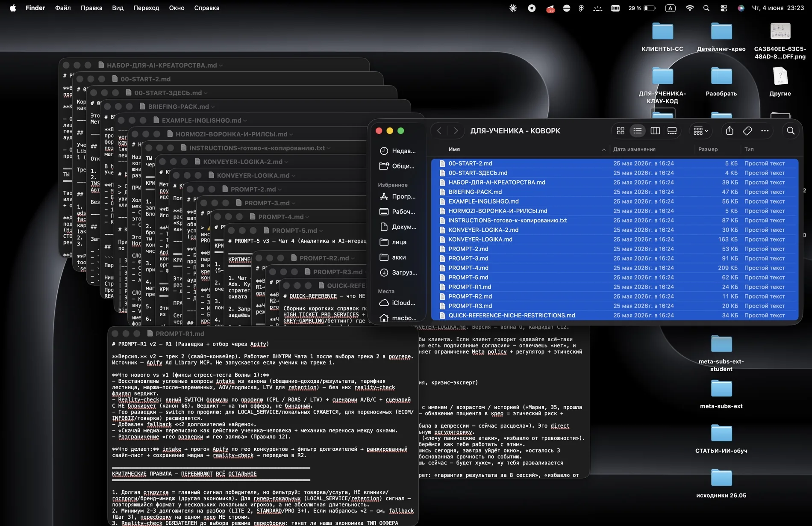Open the macbook location in sidebar
Image resolution: width=812 pixels, height=526 pixels.
398,318
